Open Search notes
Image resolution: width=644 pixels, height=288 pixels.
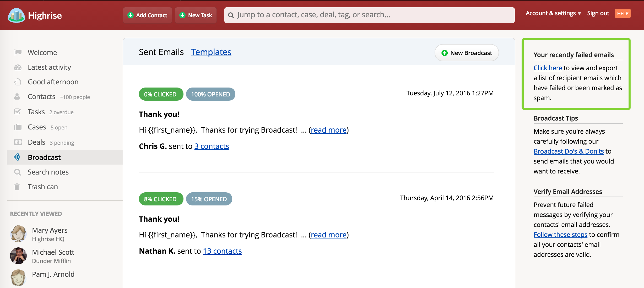pyautogui.click(x=48, y=172)
